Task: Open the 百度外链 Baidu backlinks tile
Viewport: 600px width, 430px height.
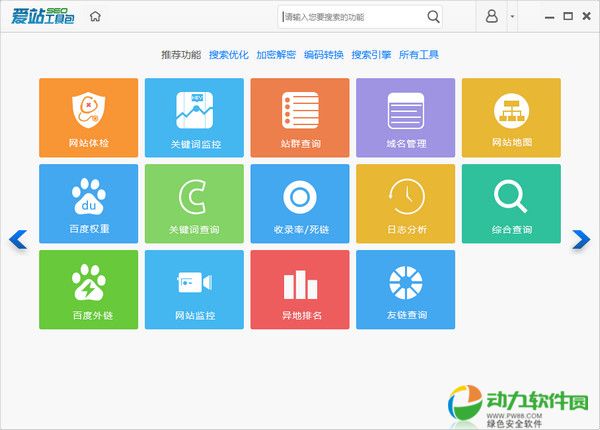Action: point(88,290)
